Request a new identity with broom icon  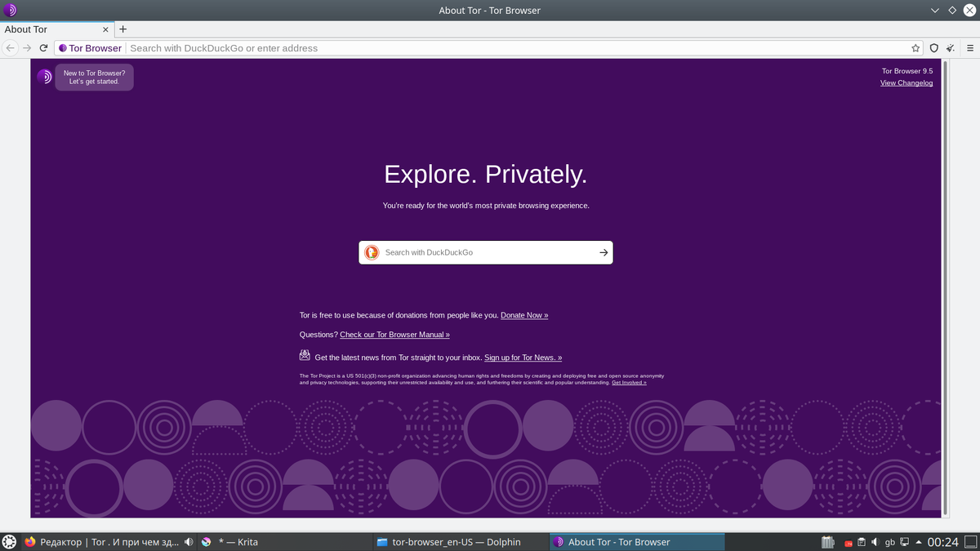coord(951,48)
